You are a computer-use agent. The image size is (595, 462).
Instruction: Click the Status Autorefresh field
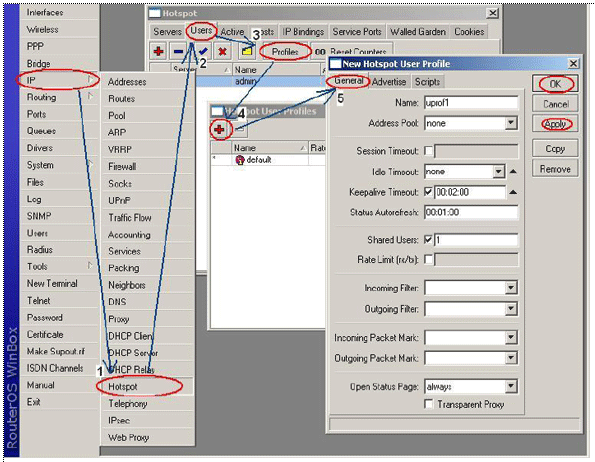click(x=471, y=212)
